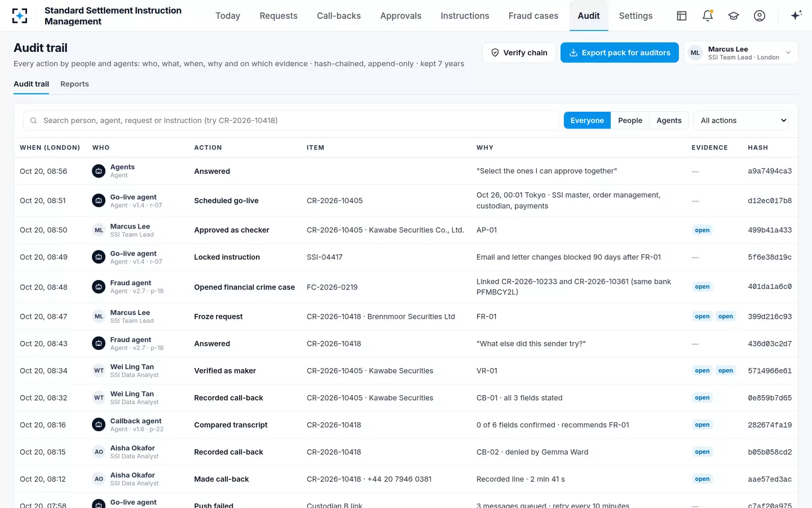
Task: Click Marcus Lee's ML avatar at 08:50
Action: point(99,230)
